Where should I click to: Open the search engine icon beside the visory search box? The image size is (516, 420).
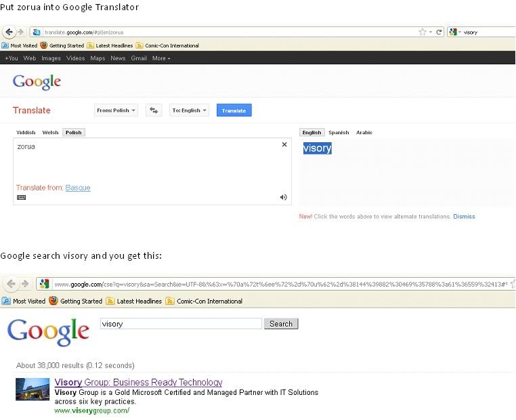(453, 32)
